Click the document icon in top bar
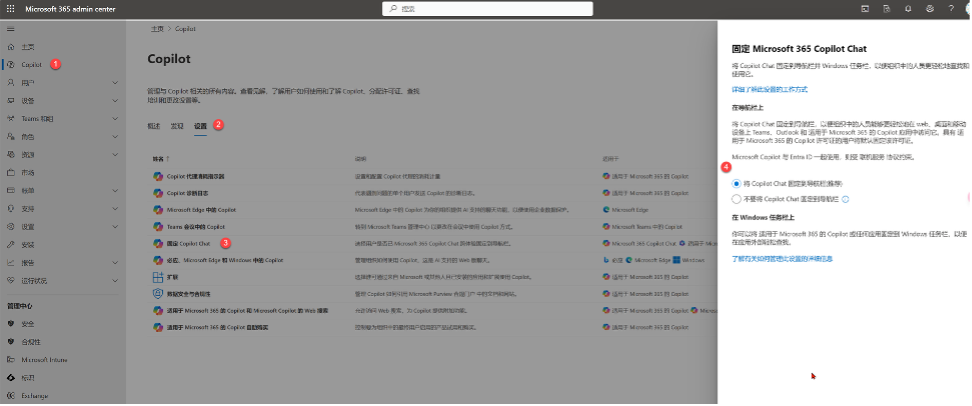The image size is (972, 406). coord(886,9)
